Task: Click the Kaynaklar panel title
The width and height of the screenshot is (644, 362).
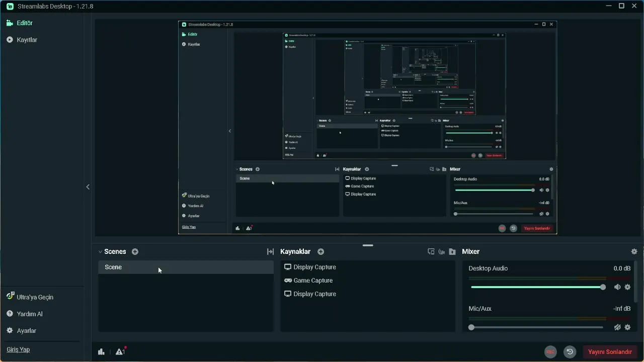Action: tap(295, 251)
